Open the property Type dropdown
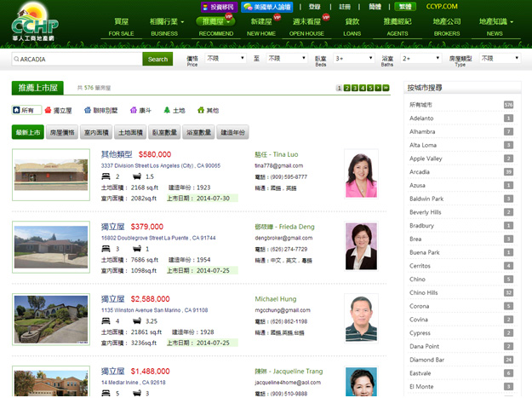Screen dimensions: 532x398 [500, 59]
